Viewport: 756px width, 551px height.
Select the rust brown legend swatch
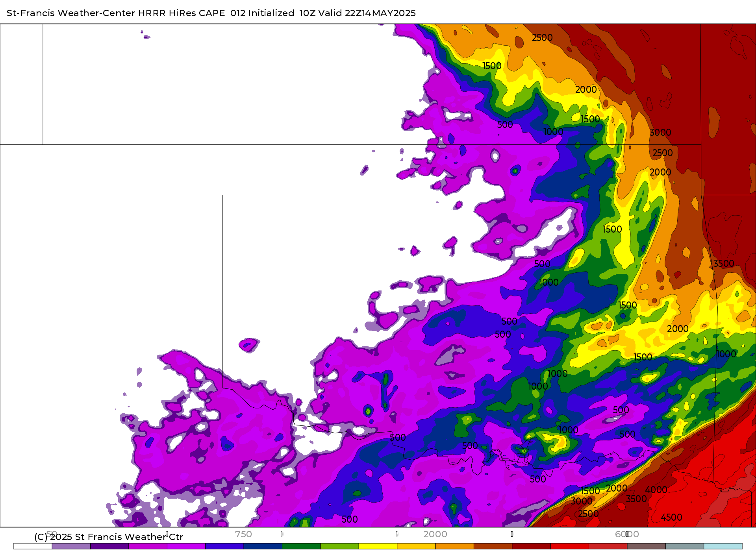493,546
